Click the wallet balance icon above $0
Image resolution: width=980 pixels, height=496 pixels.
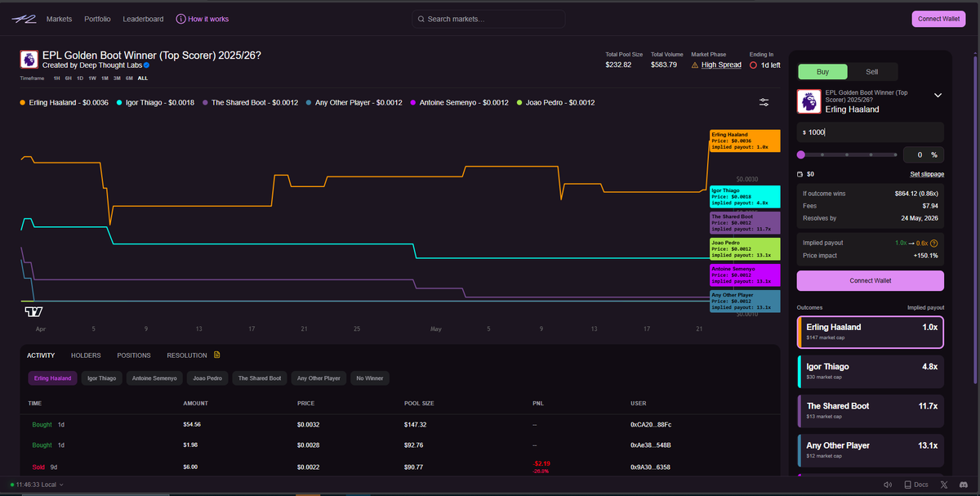point(800,174)
